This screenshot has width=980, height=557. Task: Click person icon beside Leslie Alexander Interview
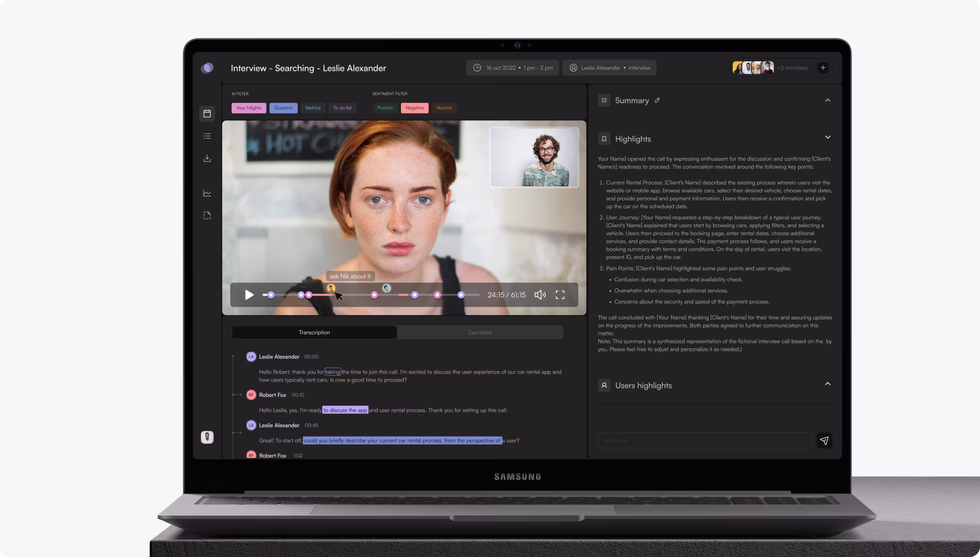pos(573,68)
